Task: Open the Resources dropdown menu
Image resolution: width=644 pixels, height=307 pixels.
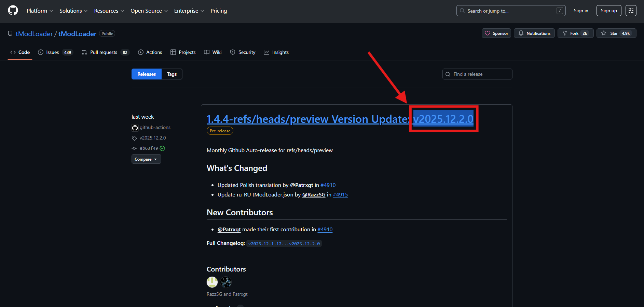Action: coord(109,11)
